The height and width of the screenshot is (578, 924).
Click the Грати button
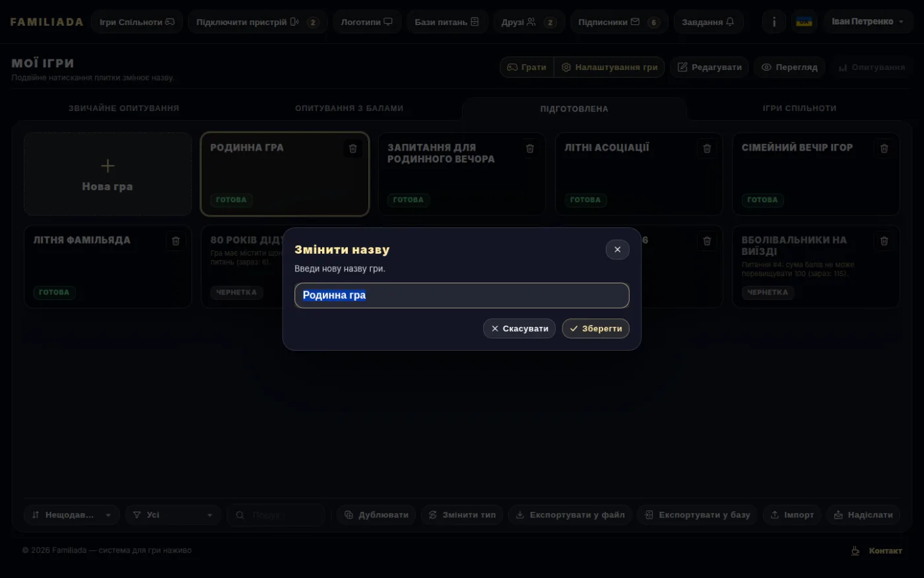point(527,67)
